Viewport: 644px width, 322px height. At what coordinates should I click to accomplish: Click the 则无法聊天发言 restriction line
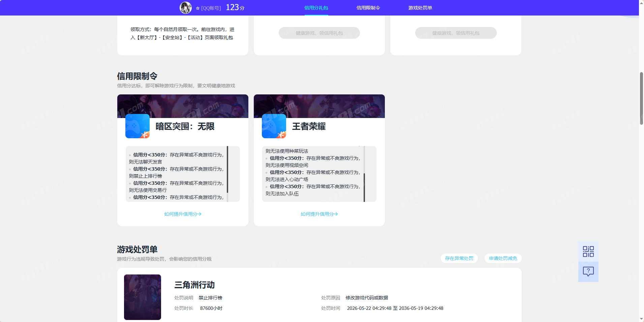pos(145,162)
